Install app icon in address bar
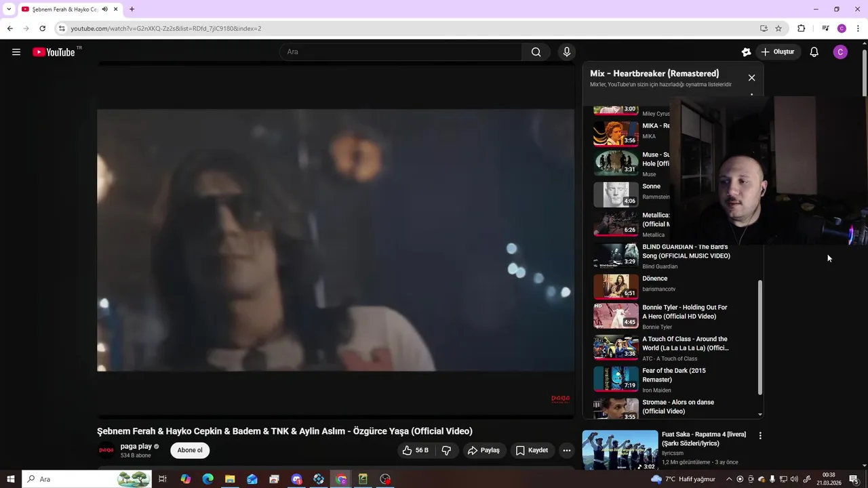Image resolution: width=868 pixels, height=488 pixels. tap(764, 28)
